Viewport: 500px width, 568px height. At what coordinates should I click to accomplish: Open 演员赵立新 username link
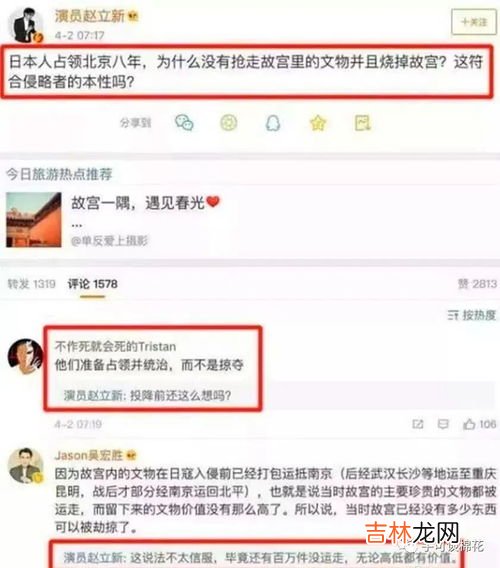(x=89, y=16)
